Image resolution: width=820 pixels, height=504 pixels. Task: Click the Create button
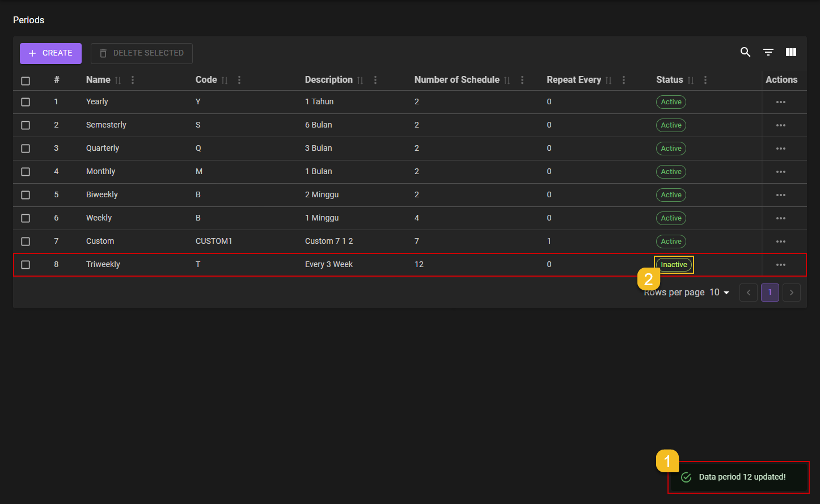click(x=50, y=53)
